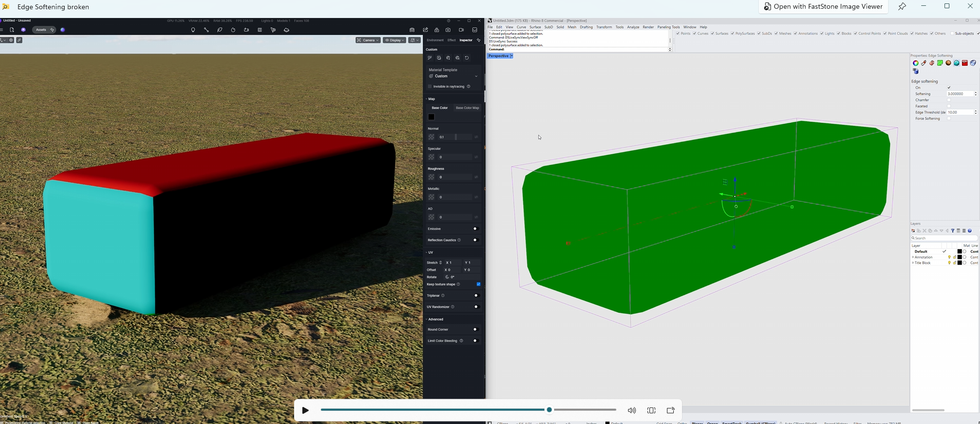Open the Display dropdown
Viewport: 980px width, 424px height.
[394, 40]
